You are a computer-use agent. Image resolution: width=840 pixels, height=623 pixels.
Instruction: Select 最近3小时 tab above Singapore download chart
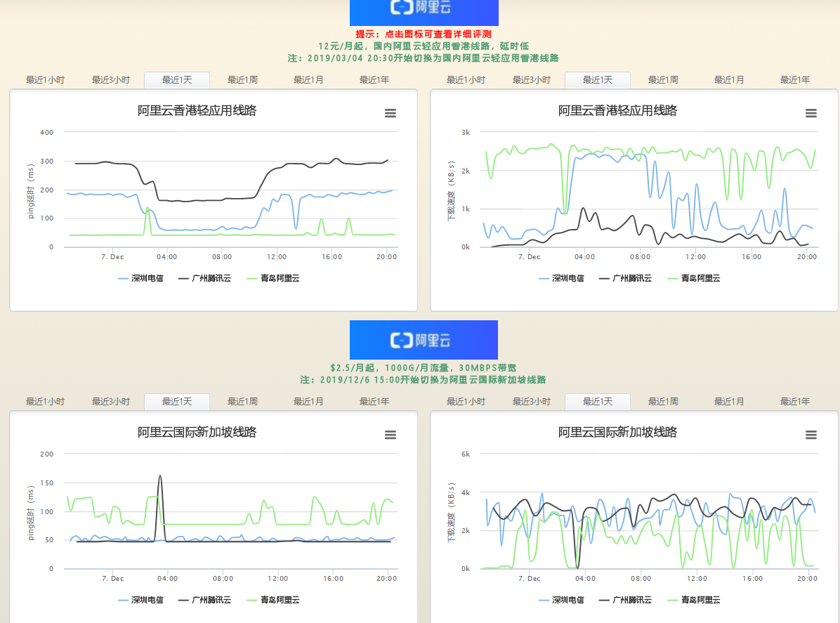(x=532, y=402)
